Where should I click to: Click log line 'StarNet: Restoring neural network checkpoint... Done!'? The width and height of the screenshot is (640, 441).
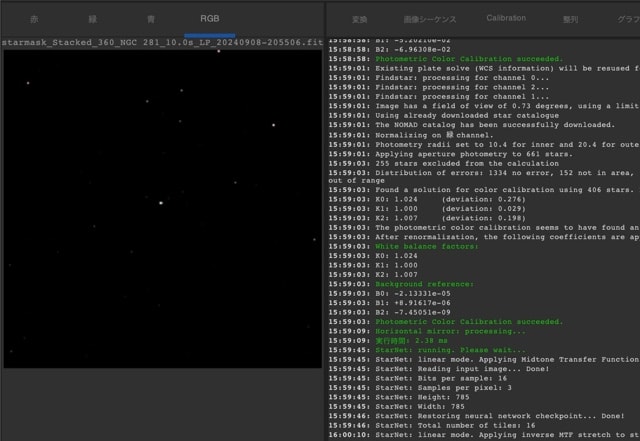[x=476, y=416]
